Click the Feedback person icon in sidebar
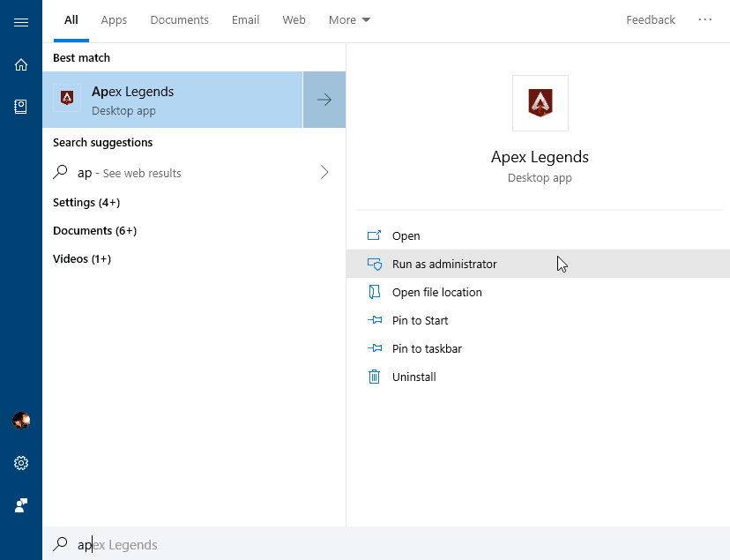The width and height of the screenshot is (730, 560). tap(21, 505)
